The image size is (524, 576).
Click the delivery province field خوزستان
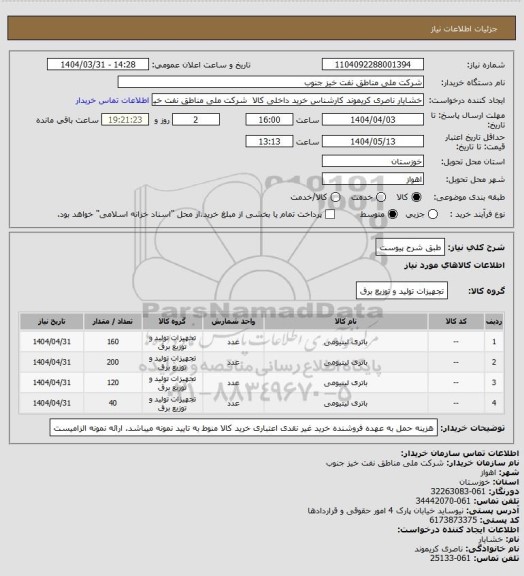point(373,161)
